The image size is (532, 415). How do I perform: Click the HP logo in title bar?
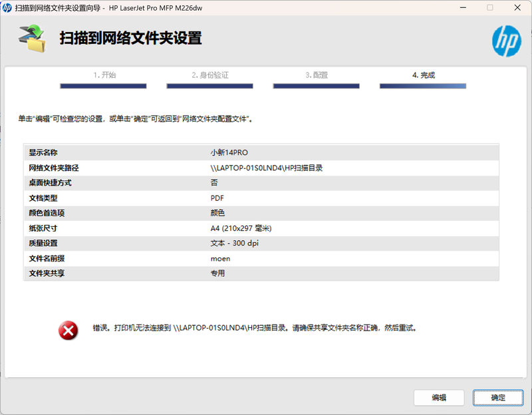point(7,8)
